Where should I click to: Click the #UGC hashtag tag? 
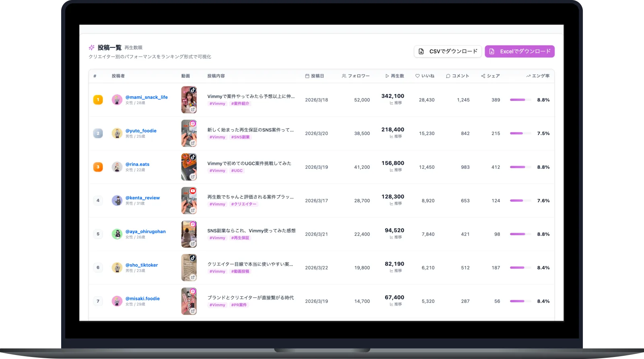[x=237, y=171]
